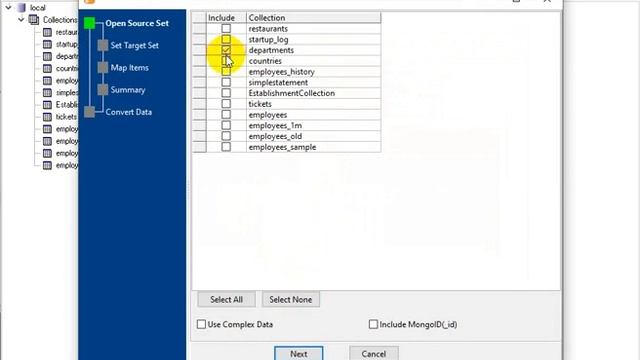Select the employees_history collection name cell
This screenshot has width=640, height=360.
[313, 72]
